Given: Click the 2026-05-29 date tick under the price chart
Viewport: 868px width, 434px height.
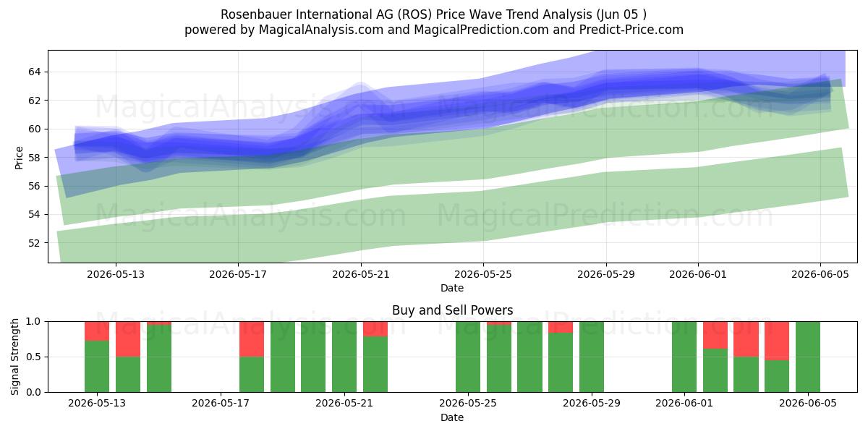Looking at the screenshot, I should click(606, 275).
